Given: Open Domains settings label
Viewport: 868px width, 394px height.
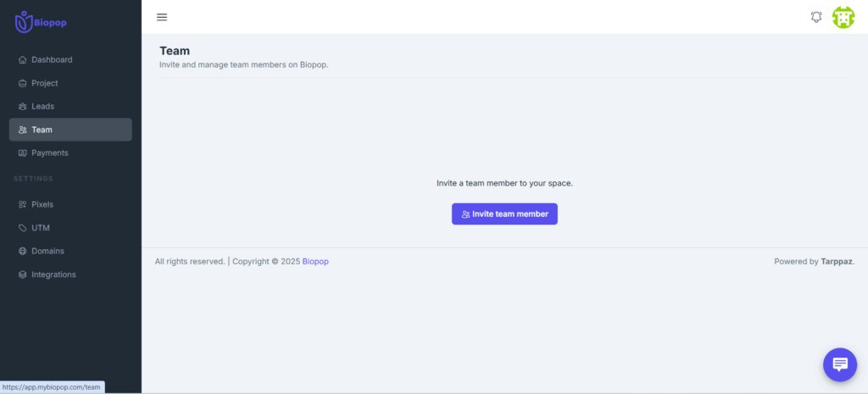Looking at the screenshot, I should [x=47, y=252].
